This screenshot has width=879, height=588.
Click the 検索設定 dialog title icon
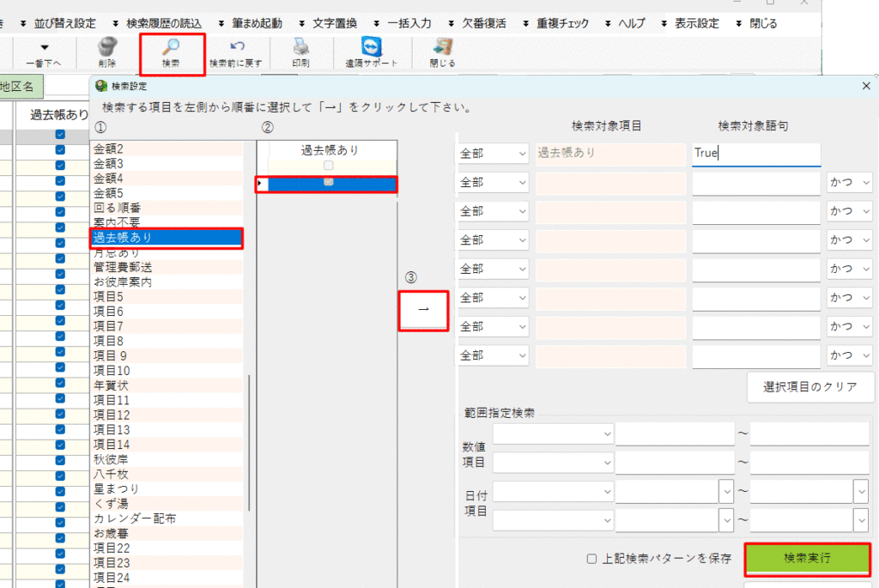(x=101, y=86)
